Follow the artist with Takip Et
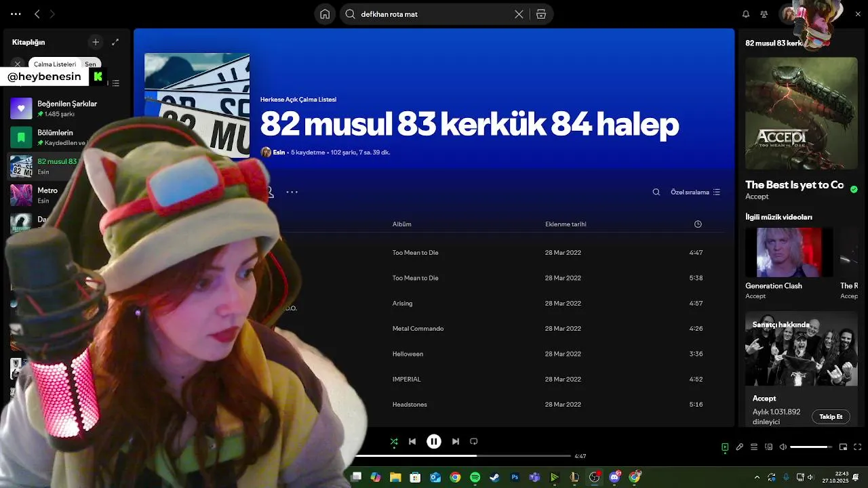The width and height of the screenshot is (868, 488). pos(831,417)
